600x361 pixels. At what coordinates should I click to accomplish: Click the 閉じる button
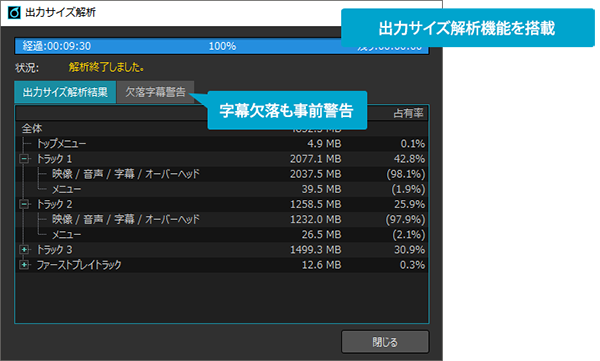tap(385, 341)
